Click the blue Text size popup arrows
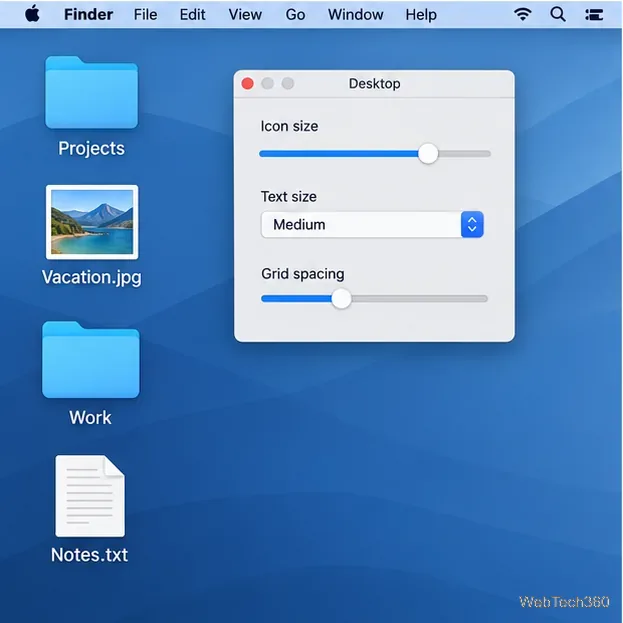Screen dimensions: 623x623 pyautogui.click(x=472, y=224)
